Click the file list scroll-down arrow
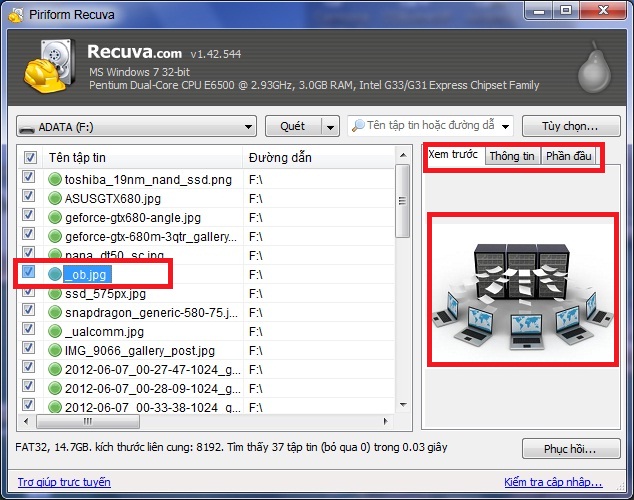This screenshot has width=634, height=500. pyautogui.click(x=403, y=405)
